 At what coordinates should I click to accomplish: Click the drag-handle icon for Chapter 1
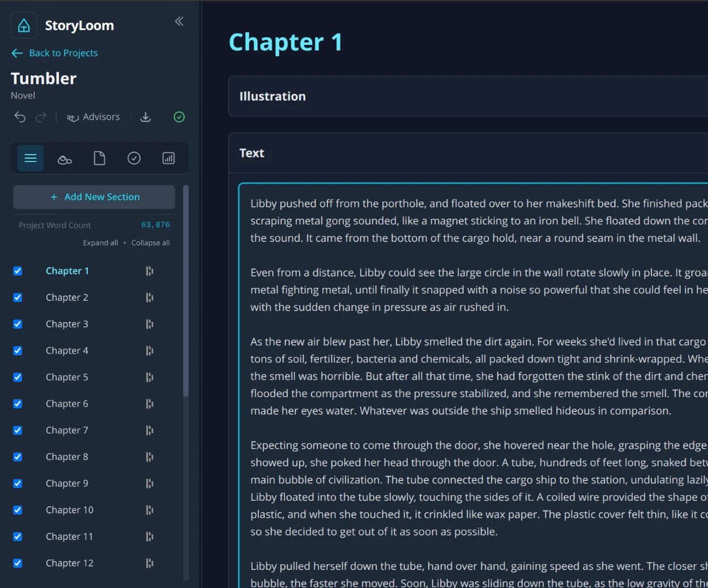pos(150,271)
